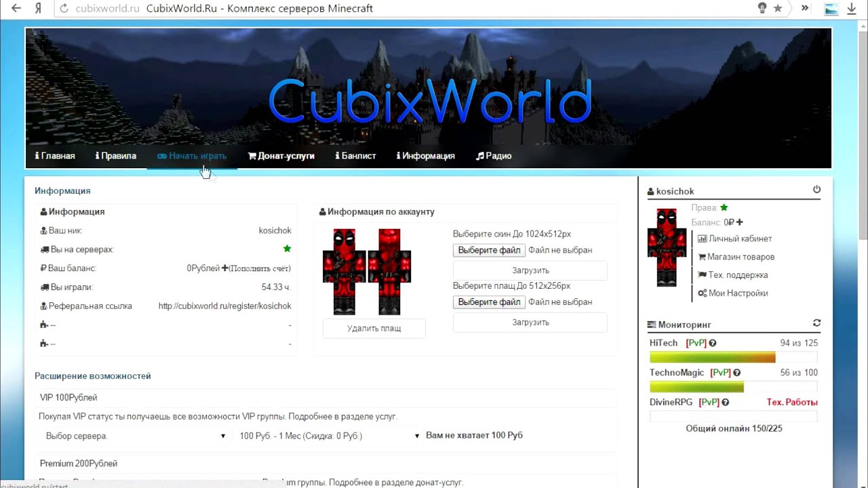868x488 pixels.
Task: Open the DivineRPG server help question icon
Action: 725,403
